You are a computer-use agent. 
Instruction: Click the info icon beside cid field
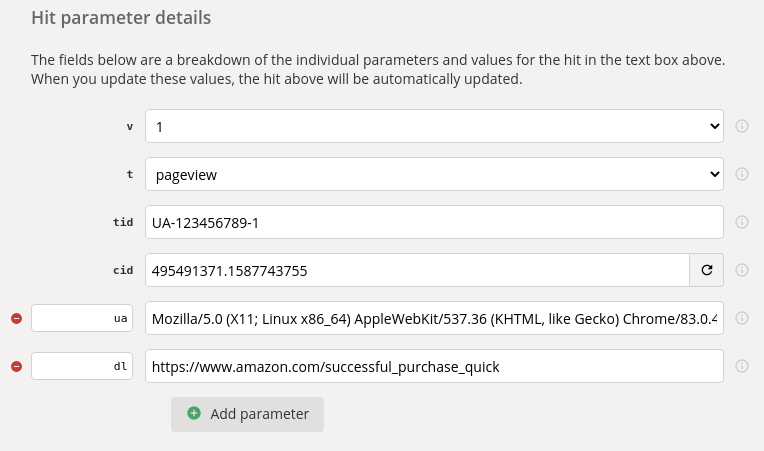[x=742, y=270]
